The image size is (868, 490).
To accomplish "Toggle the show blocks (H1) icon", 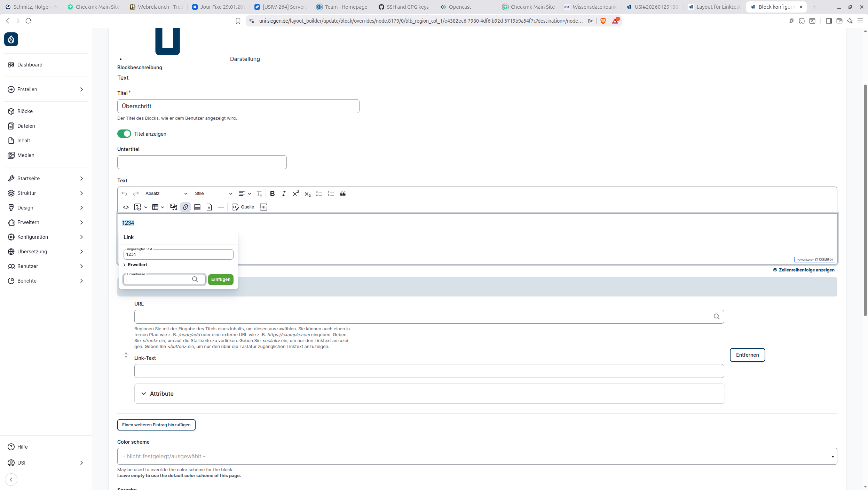I will pyautogui.click(x=263, y=207).
